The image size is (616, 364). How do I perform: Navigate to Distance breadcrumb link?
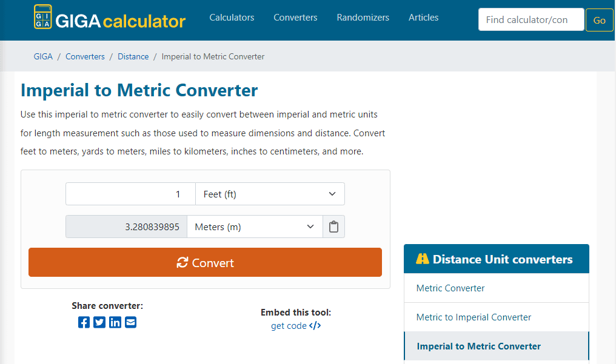click(x=133, y=56)
